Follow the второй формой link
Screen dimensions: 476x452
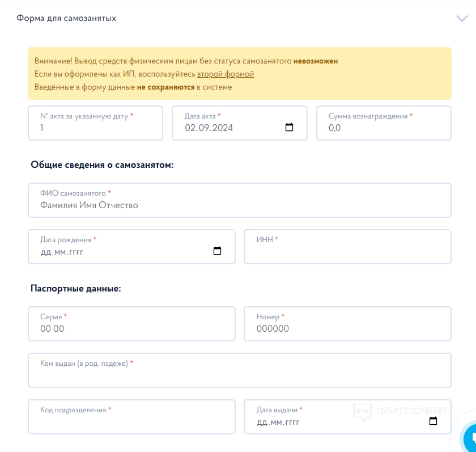[225, 74]
